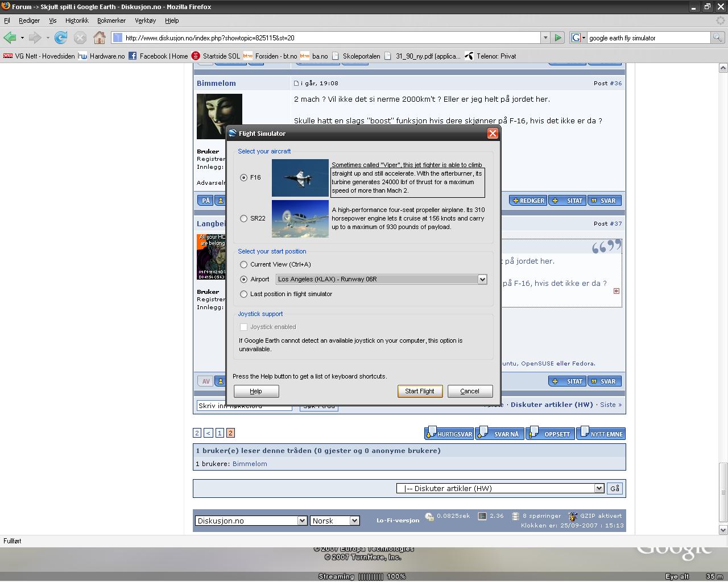Click the HURTIGSVAR quick reply button
Image resolution: width=728 pixels, height=582 pixels.
(x=449, y=434)
